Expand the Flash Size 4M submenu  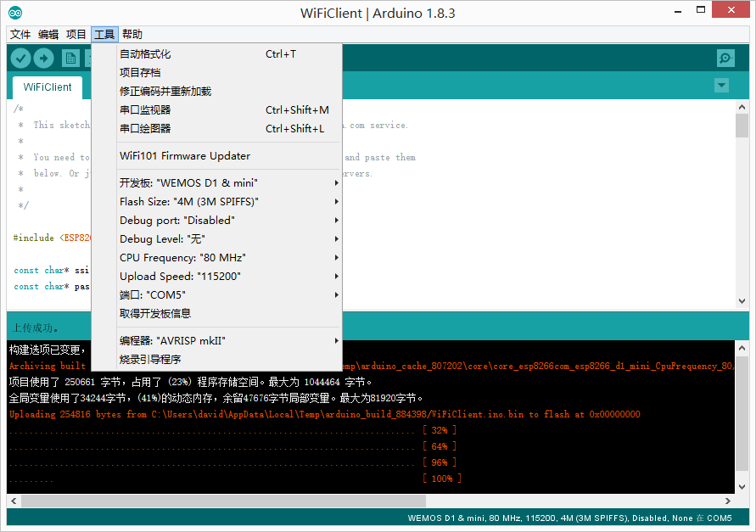click(229, 202)
